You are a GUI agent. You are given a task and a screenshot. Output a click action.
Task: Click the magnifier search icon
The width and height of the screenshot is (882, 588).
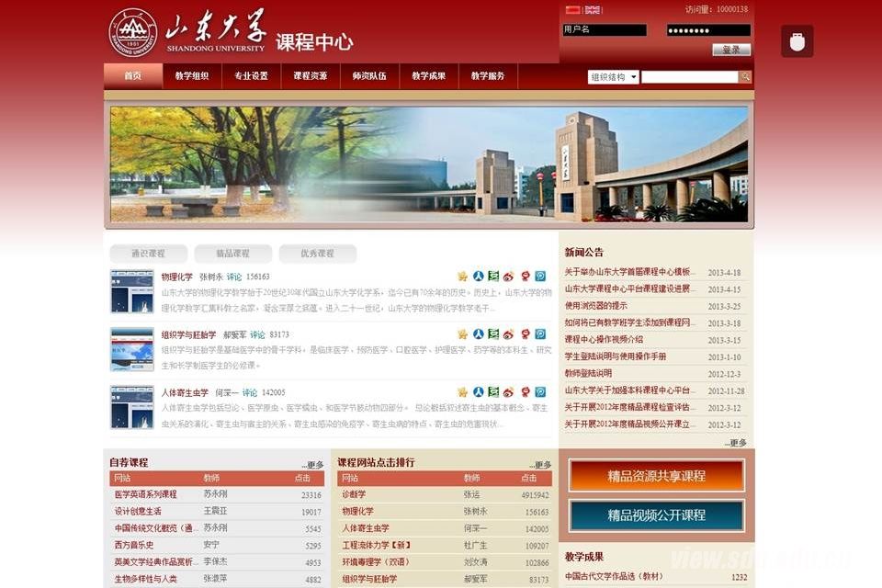745,77
